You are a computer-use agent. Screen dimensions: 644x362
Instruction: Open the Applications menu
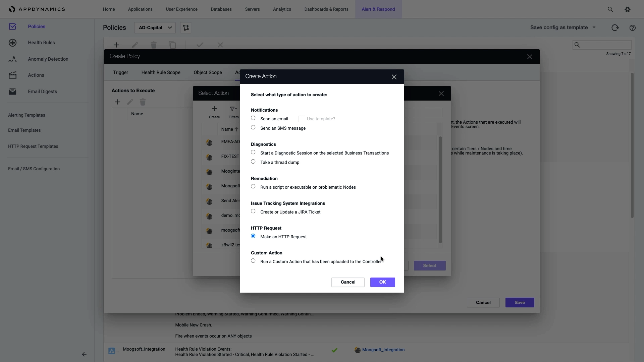tap(140, 9)
